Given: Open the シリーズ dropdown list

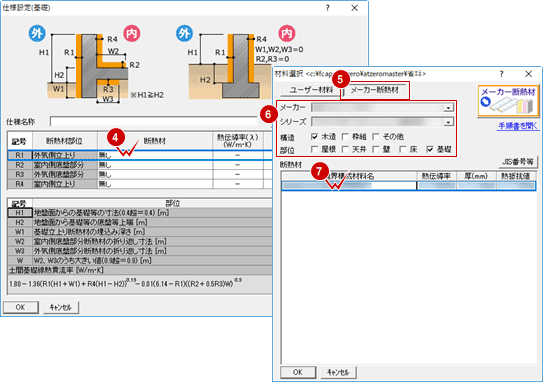Looking at the screenshot, I should point(448,122).
